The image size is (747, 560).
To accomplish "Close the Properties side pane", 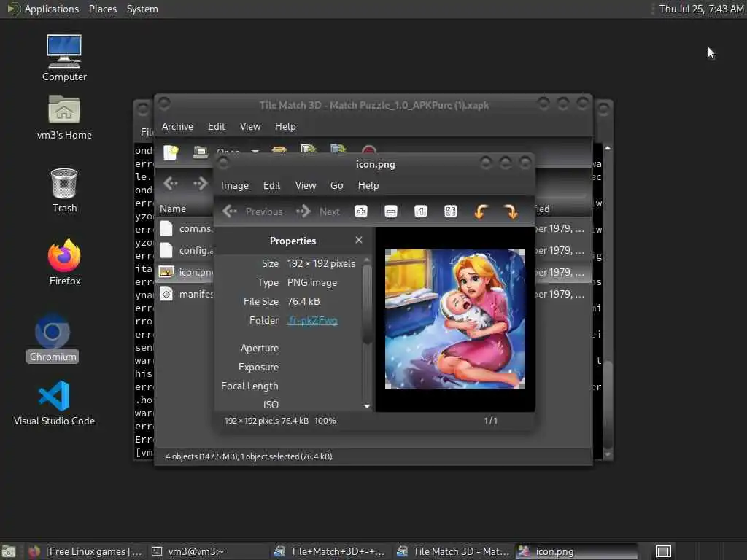I will click(x=359, y=241).
